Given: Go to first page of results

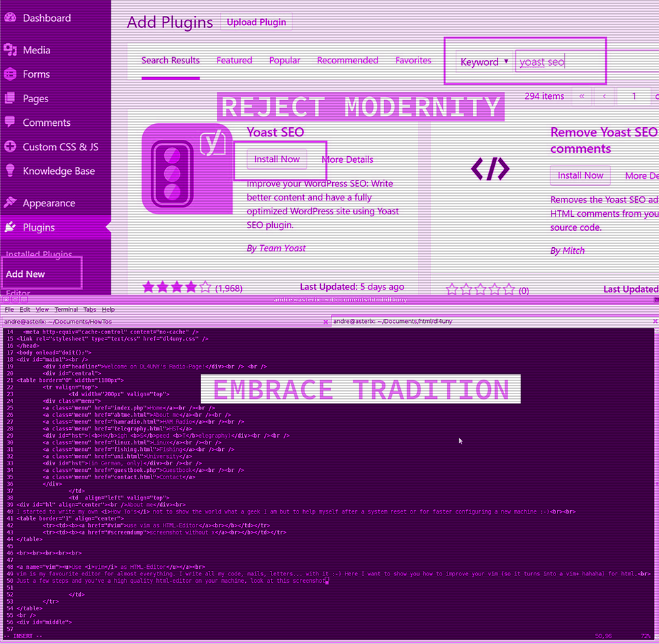Looking at the screenshot, I should pos(582,96).
